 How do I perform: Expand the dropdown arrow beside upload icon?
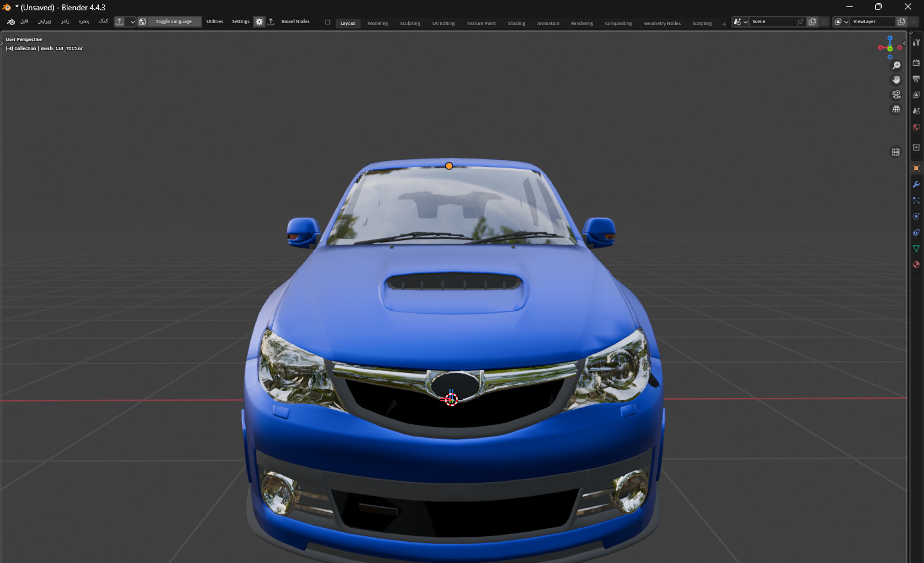click(x=132, y=22)
